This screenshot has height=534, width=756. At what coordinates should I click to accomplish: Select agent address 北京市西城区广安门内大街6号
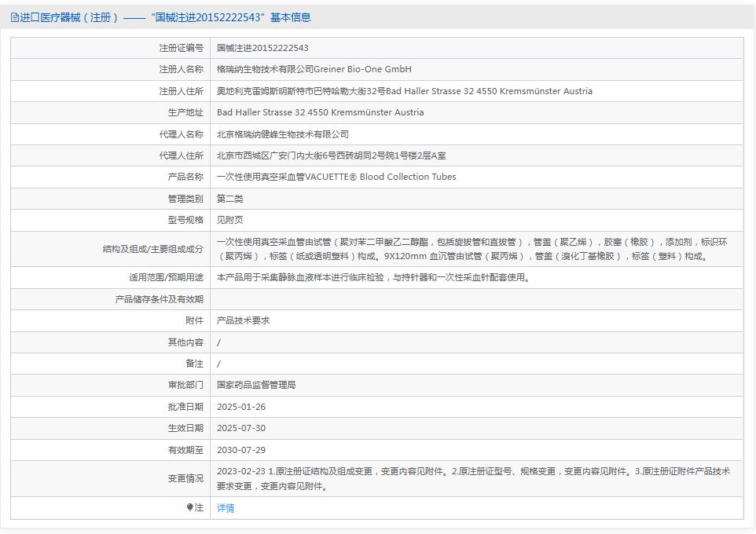tap(331, 155)
